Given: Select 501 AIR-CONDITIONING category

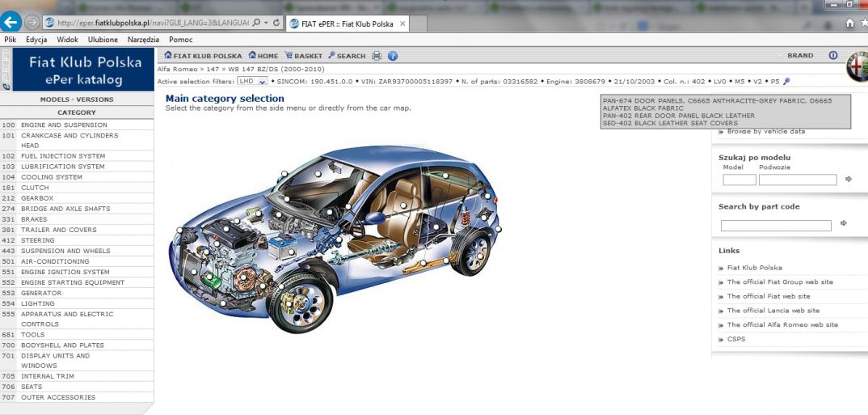Looking at the screenshot, I should [77, 261].
